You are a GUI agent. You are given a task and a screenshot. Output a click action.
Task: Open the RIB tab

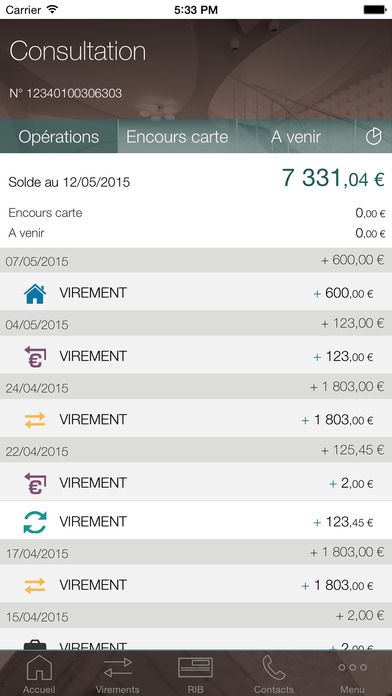[195, 674]
